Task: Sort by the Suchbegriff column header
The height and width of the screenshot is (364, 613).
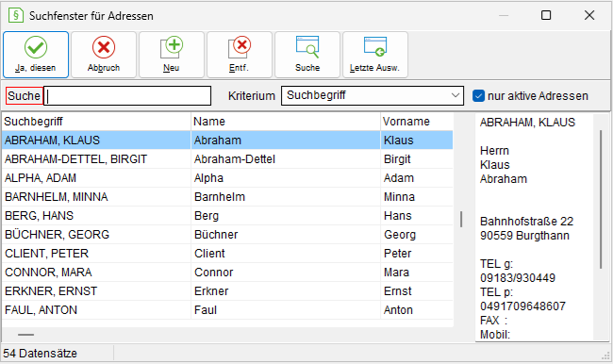Action: tap(96, 122)
